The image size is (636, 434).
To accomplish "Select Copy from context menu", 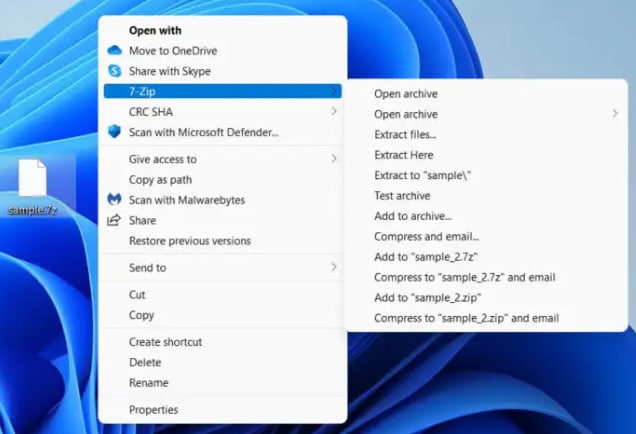I will click(x=223, y=315).
